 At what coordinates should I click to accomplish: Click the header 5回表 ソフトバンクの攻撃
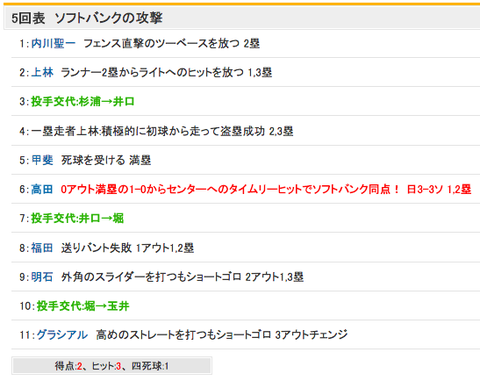click(x=87, y=18)
